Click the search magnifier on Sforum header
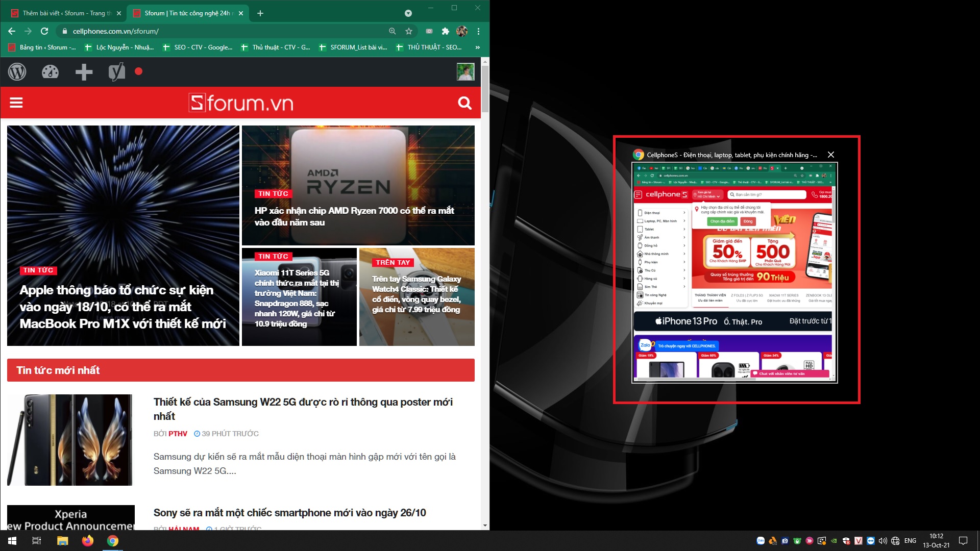Viewport: 980px width, 551px height. (x=464, y=103)
